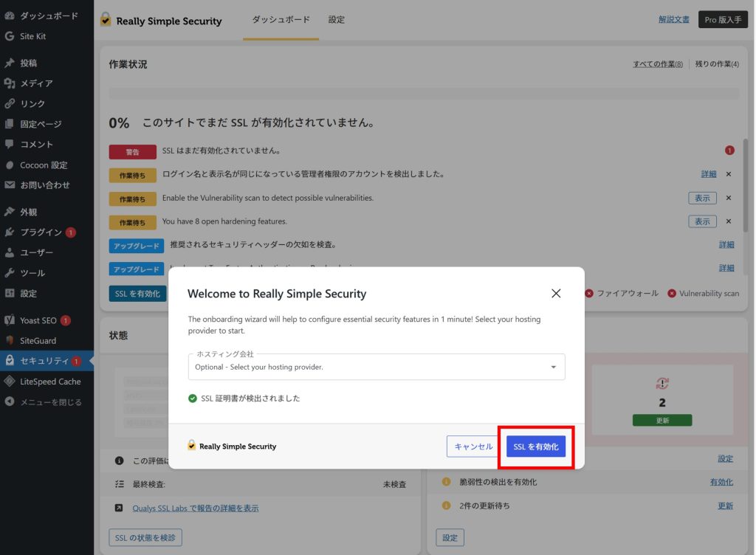Open the ダッシュボード sidebar menu icon
The image size is (756, 555).
10,15
